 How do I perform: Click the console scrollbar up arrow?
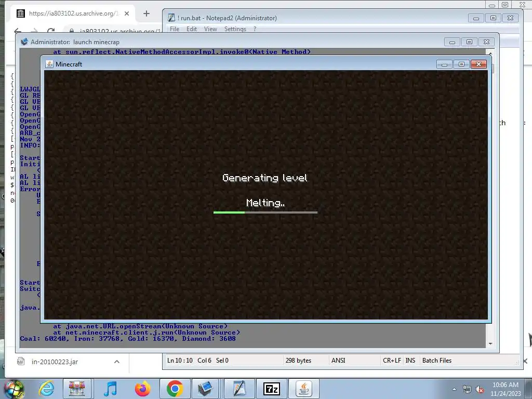[x=490, y=54]
